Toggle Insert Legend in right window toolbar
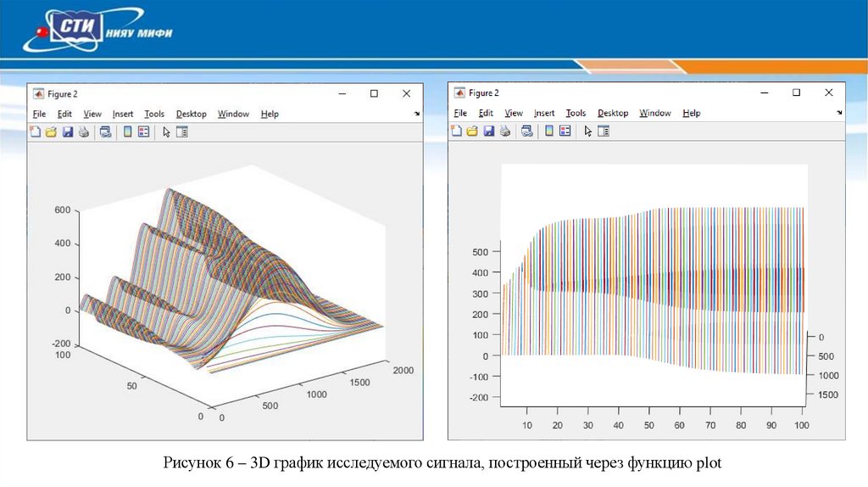Viewport: 868px width, 487px height. 565,131
